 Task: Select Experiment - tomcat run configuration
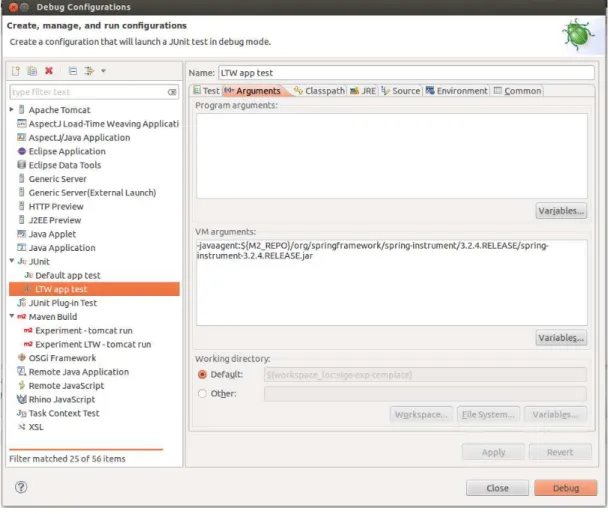tap(84, 331)
